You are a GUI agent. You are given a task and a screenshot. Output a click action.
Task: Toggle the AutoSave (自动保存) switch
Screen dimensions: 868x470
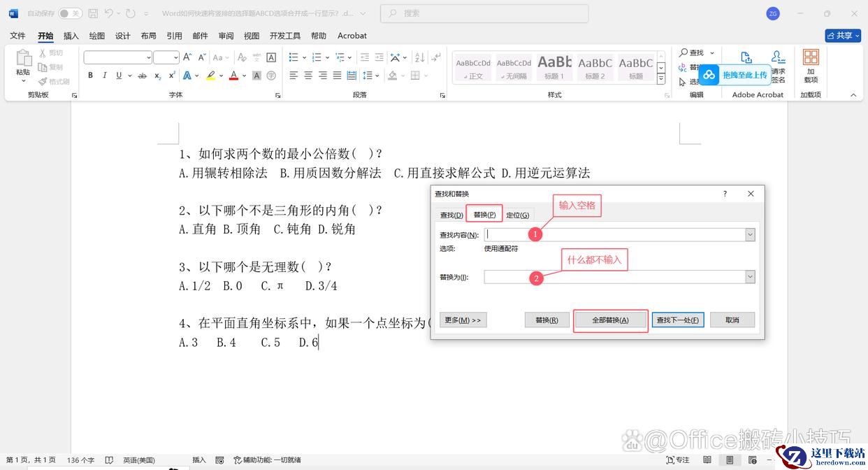70,13
